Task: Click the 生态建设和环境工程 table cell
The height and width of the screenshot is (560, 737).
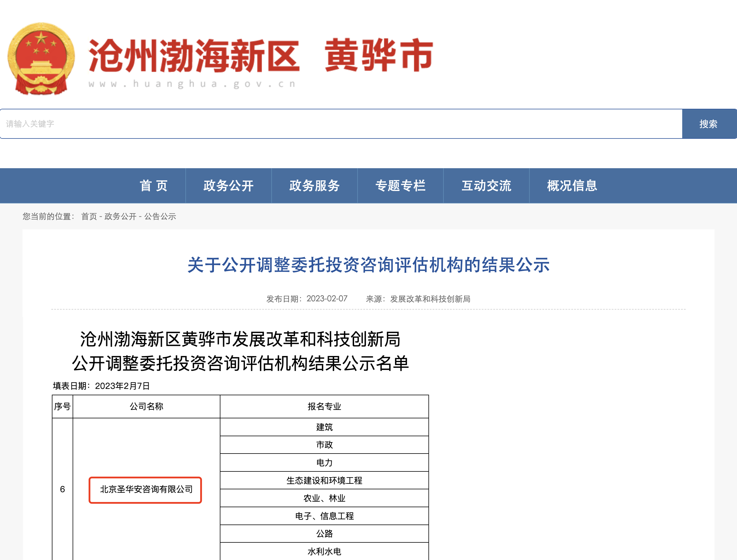Action: pyautogui.click(x=324, y=480)
